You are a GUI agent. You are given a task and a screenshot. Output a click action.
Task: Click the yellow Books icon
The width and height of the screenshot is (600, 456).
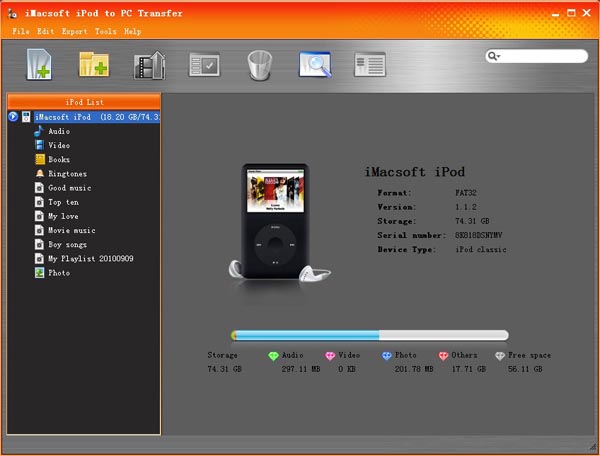point(40,159)
